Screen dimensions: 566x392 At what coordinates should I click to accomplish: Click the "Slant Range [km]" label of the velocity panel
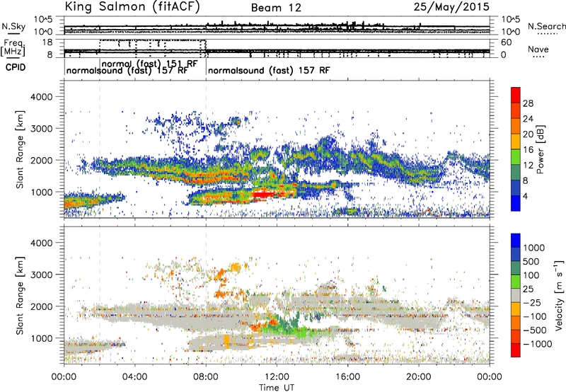20,296
